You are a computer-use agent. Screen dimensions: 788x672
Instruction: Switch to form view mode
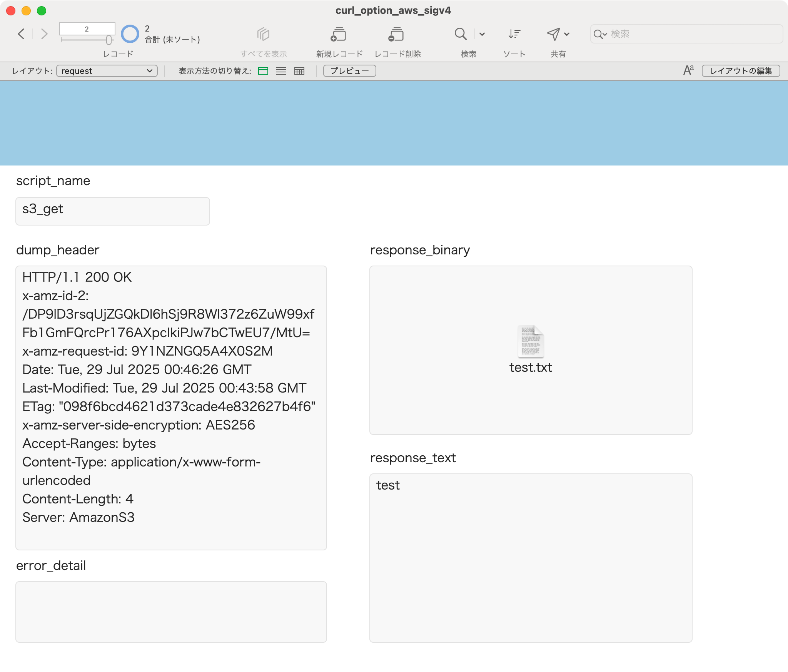pos(263,71)
